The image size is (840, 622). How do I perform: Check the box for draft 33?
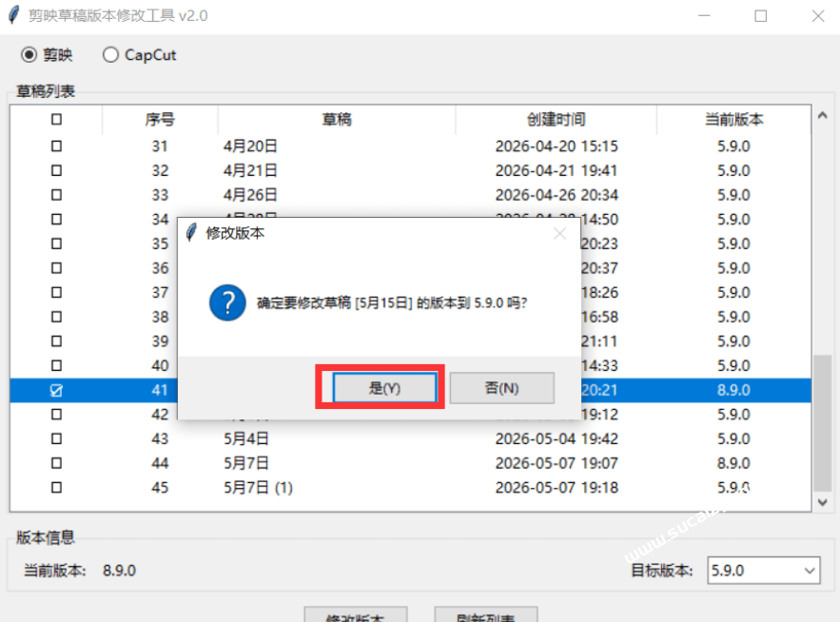(56, 194)
